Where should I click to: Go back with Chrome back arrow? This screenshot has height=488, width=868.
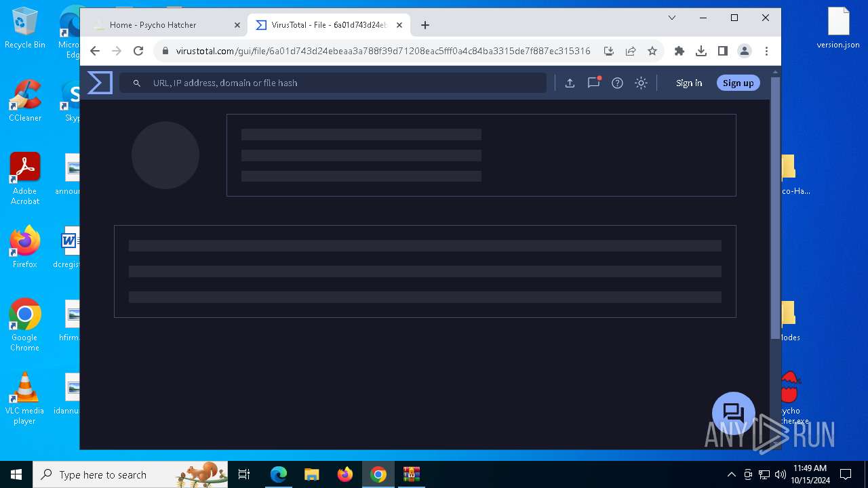tap(95, 51)
